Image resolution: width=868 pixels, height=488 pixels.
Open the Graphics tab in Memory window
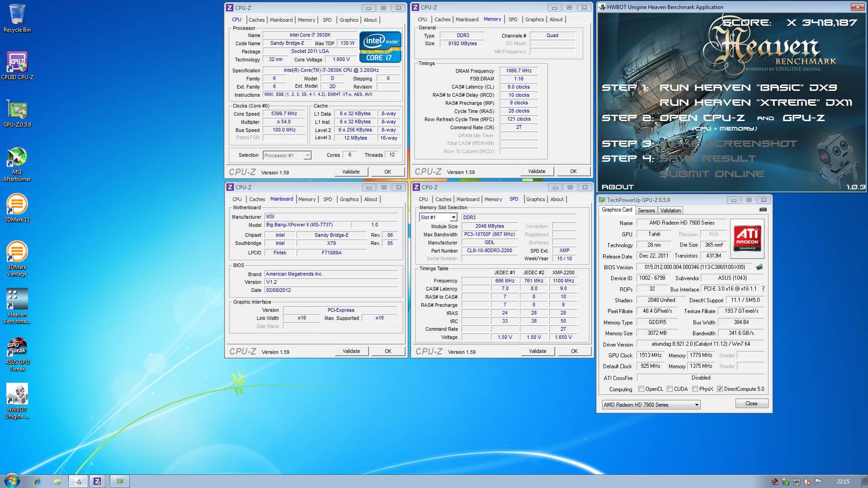click(534, 19)
